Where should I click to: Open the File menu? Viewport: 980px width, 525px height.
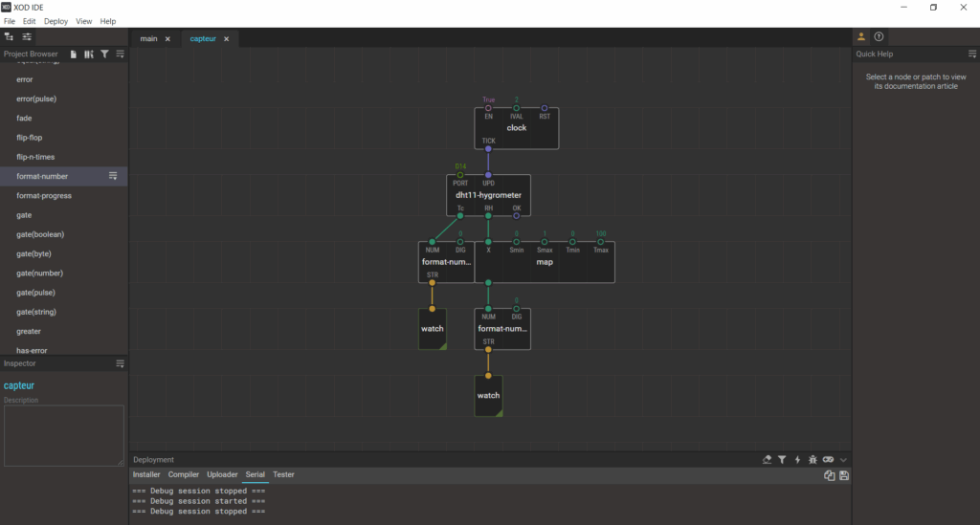10,21
